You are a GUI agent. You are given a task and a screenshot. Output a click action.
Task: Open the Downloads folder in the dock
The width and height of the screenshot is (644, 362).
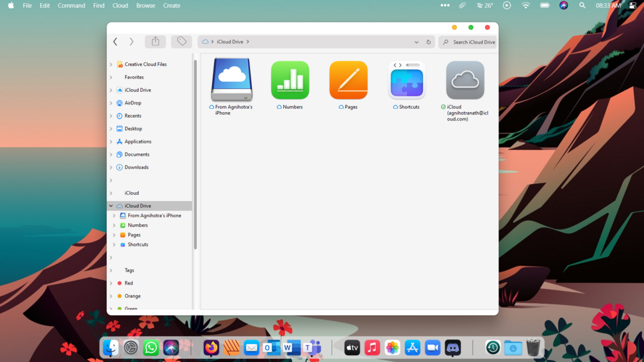(x=513, y=348)
